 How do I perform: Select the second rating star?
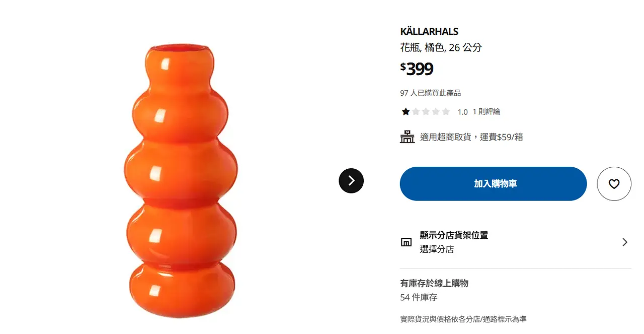click(416, 111)
